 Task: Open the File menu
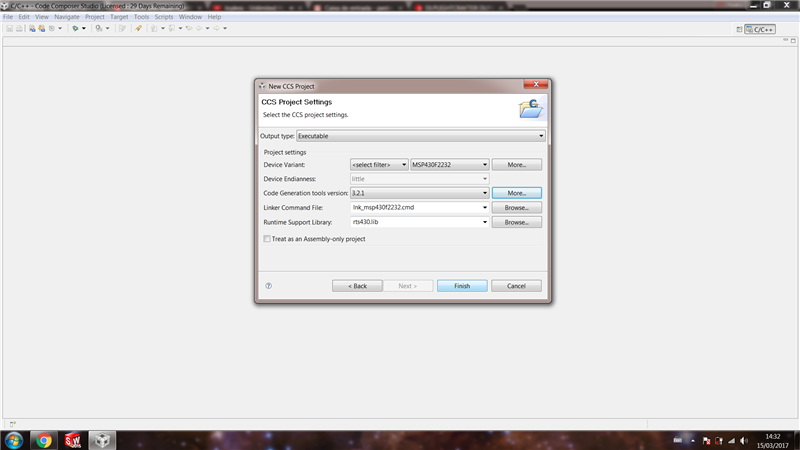(8, 17)
